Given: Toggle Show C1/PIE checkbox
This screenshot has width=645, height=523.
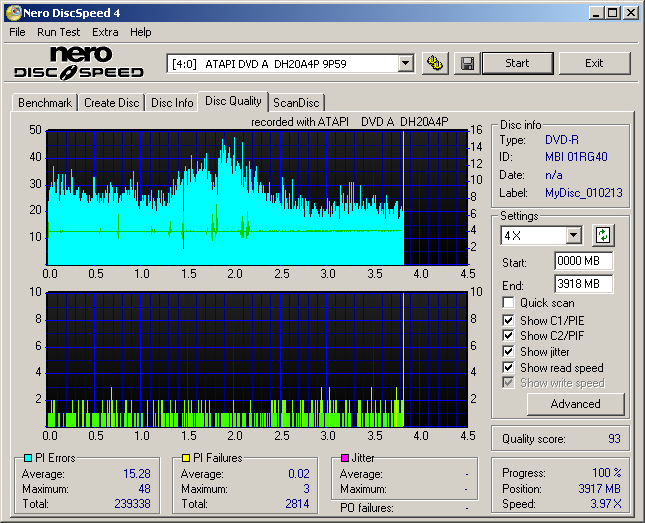Looking at the screenshot, I should [508, 320].
